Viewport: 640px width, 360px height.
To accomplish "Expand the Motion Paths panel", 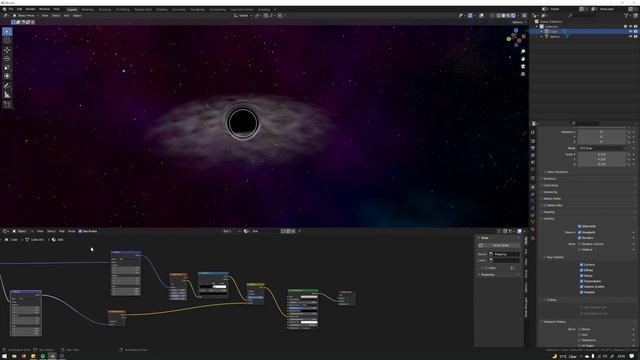I will click(552, 199).
